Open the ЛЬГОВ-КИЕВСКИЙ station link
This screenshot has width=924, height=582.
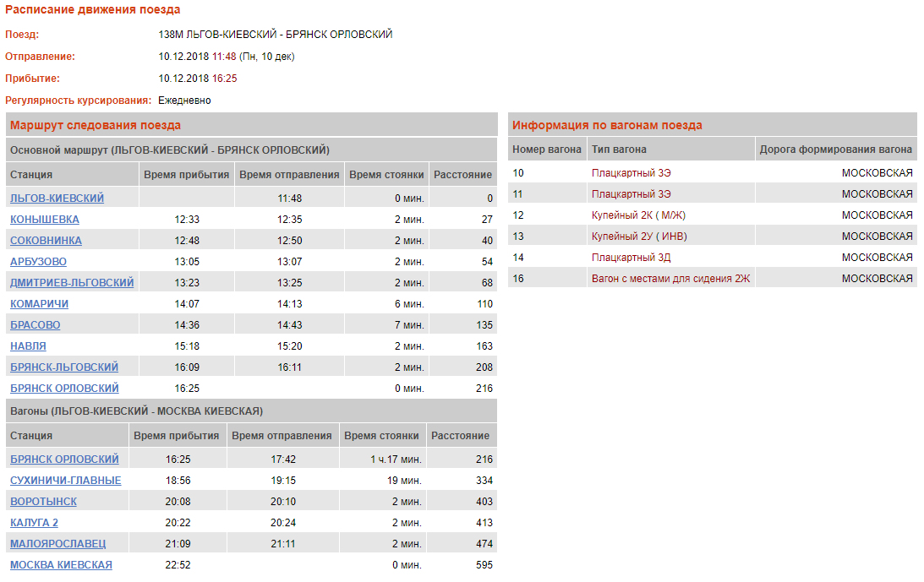pyautogui.click(x=57, y=199)
